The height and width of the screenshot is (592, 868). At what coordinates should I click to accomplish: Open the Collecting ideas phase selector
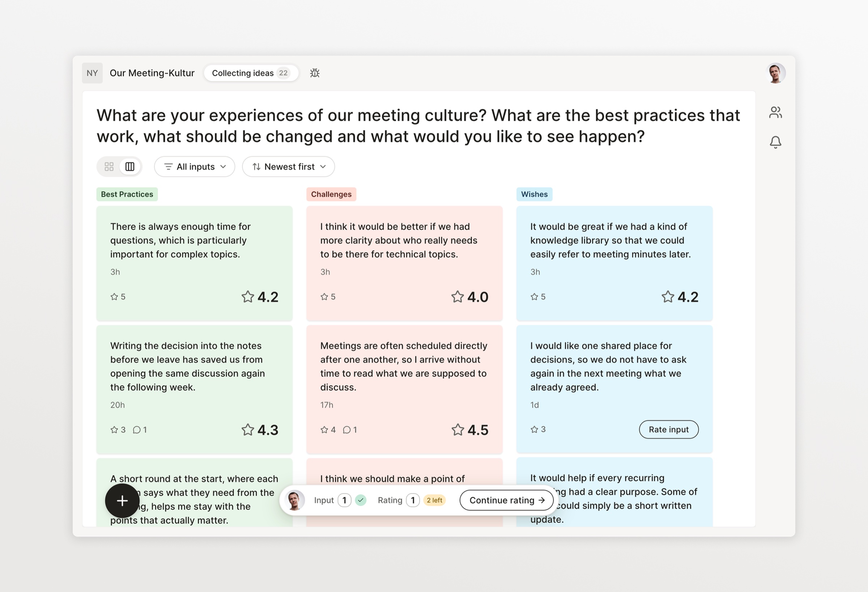(251, 73)
